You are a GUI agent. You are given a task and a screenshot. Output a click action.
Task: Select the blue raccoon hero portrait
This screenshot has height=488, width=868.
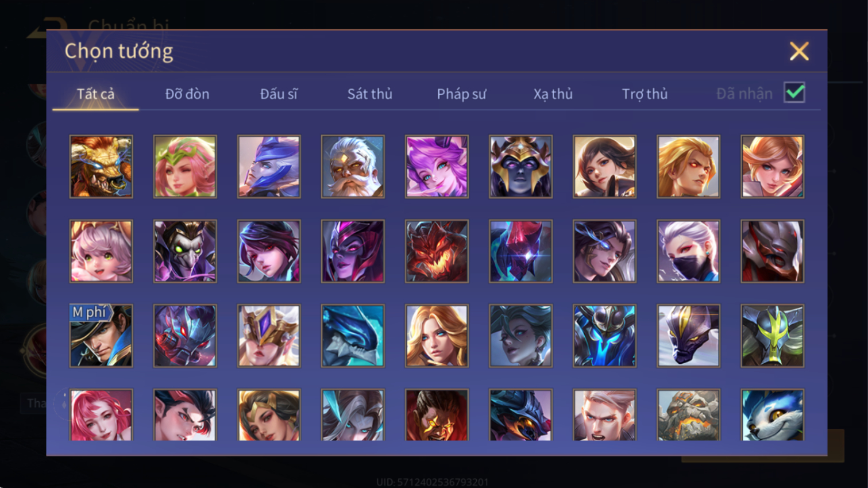772,415
